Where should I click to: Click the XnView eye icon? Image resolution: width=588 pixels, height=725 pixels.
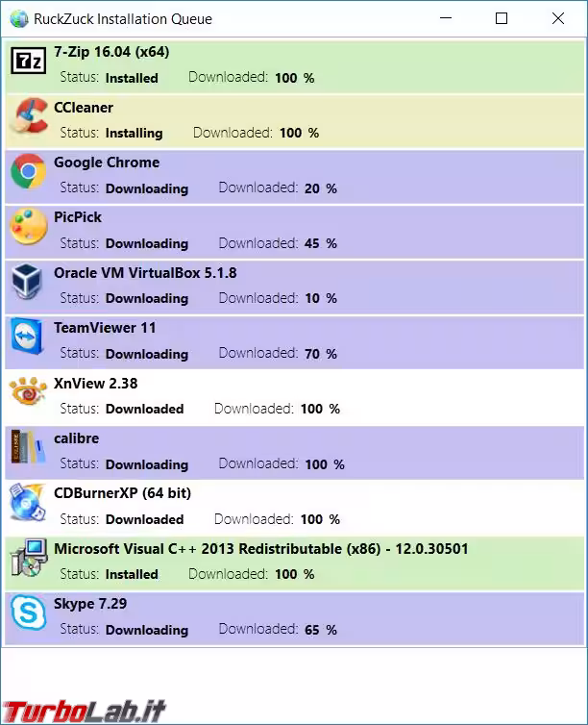[x=28, y=390]
